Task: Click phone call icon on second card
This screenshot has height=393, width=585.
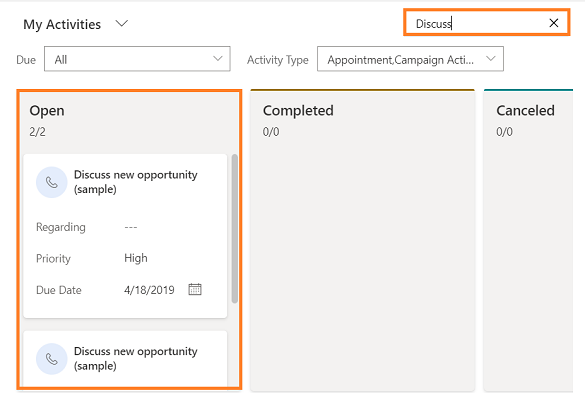Action: (x=51, y=359)
